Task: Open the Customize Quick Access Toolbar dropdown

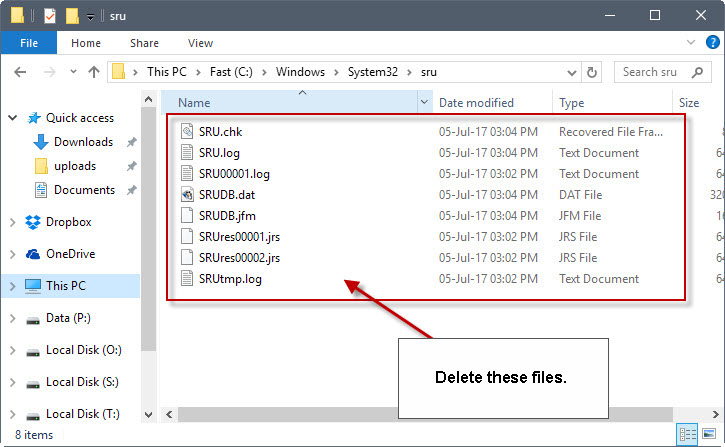Action: point(91,17)
